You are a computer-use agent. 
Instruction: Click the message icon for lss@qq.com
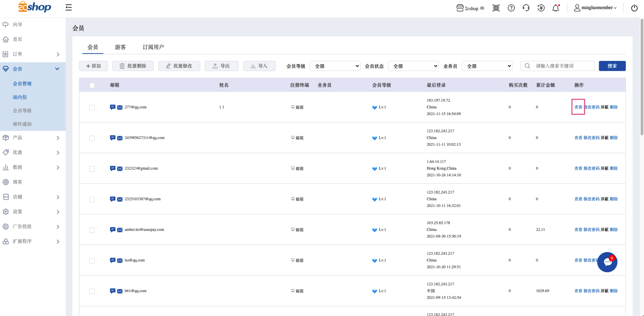pos(113,260)
